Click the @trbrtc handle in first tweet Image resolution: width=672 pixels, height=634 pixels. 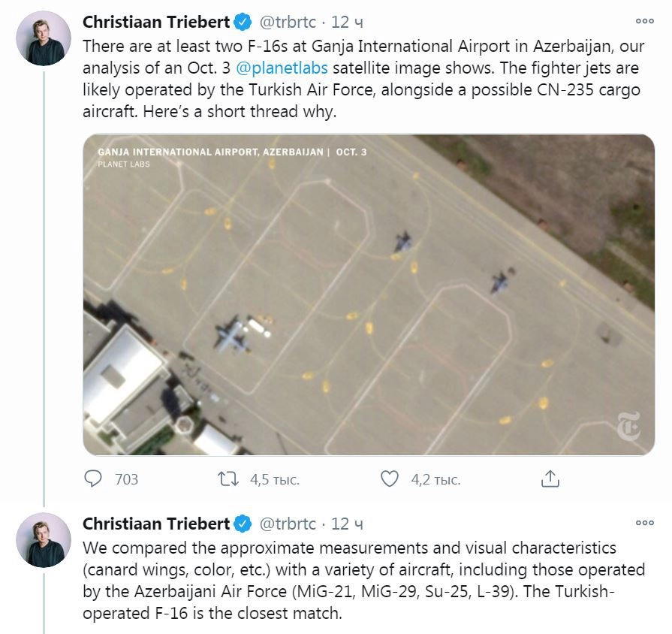[x=288, y=22]
